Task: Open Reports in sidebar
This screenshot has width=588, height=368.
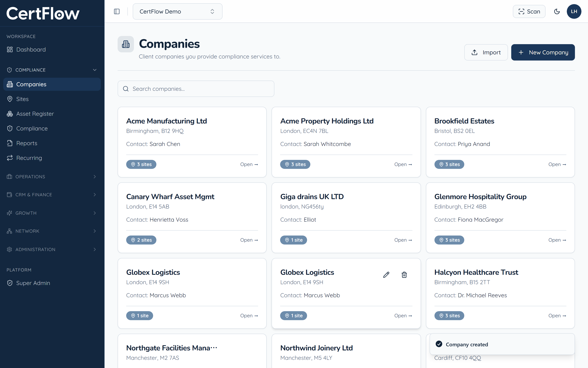Action: coord(52,143)
